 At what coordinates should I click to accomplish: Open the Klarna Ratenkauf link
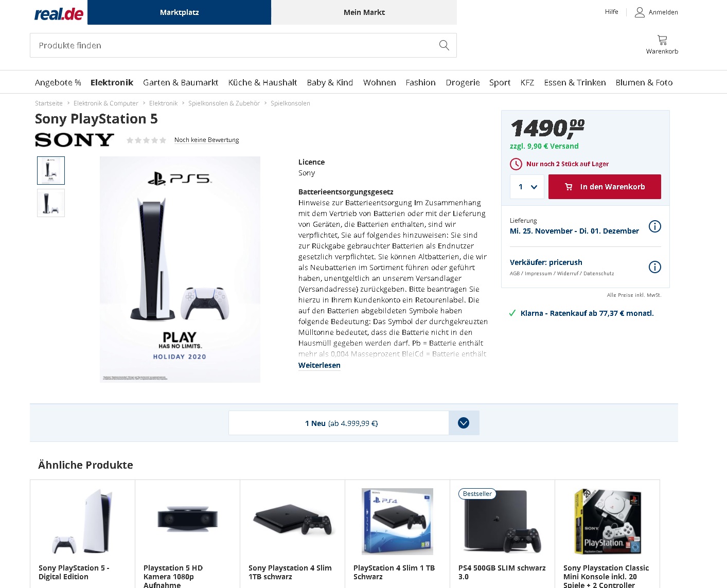pyautogui.click(x=587, y=313)
